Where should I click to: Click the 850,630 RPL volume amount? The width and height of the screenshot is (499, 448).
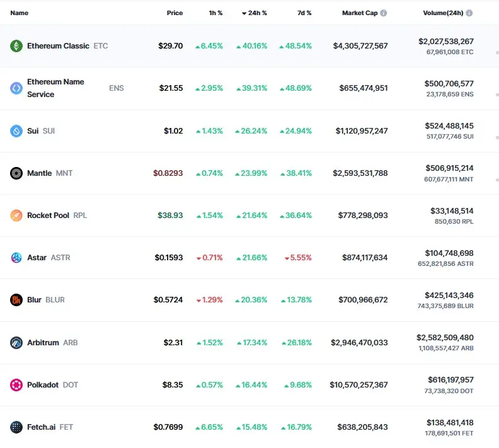454,221
